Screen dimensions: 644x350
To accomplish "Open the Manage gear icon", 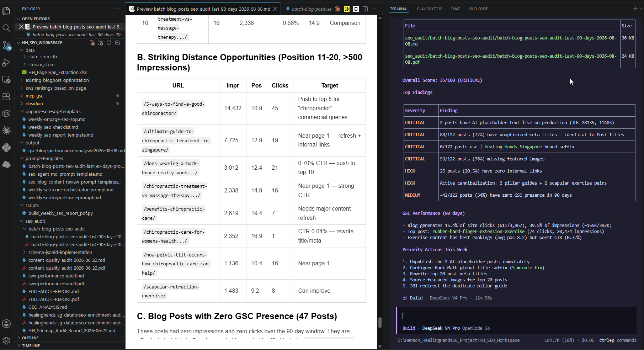I will point(6,341).
